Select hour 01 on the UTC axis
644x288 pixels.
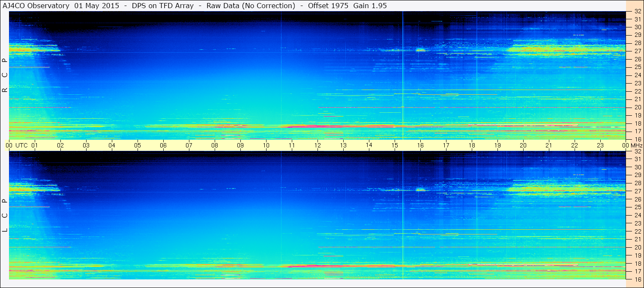point(35,145)
